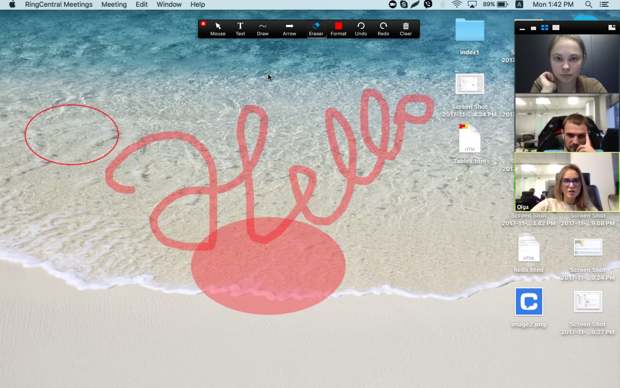The width and height of the screenshot is (620, 388).
Task: Pick the Eraser tool
Action: [x=316, y=29]
